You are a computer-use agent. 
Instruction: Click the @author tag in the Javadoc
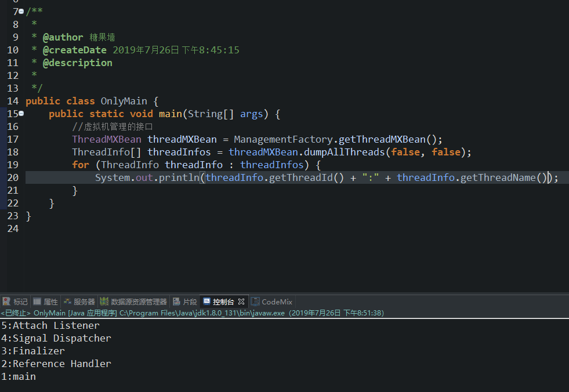point(63,37)
